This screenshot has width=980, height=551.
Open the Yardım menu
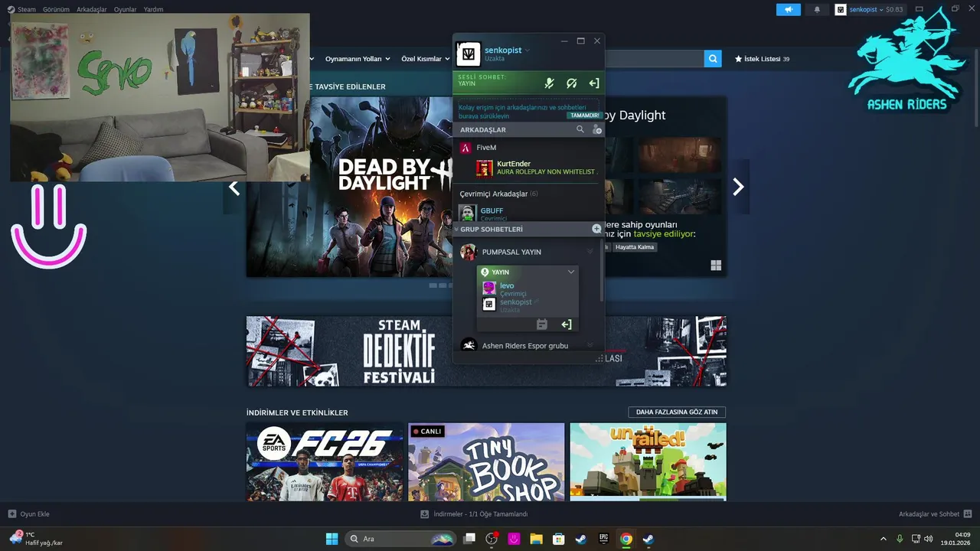tap(154, 9)
